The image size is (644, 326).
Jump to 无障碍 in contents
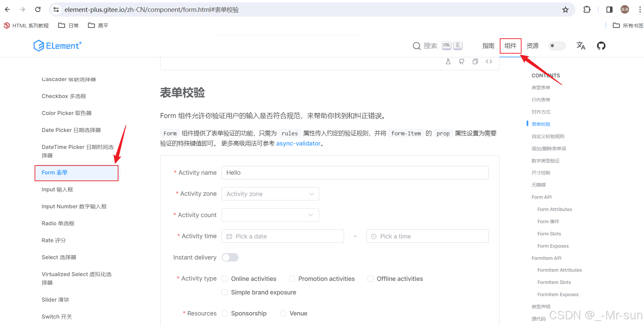538,185
